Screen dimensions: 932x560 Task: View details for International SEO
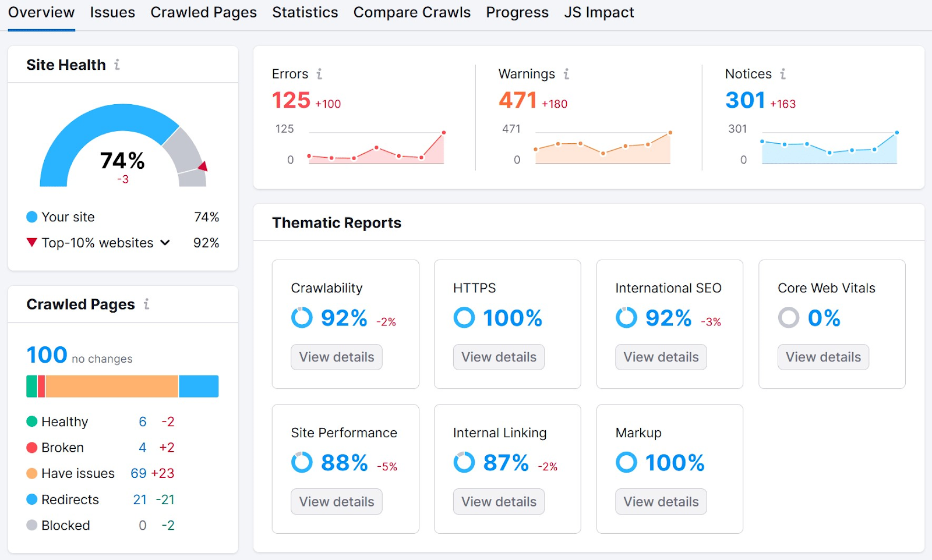pyautogui.click(x=661, y=357)
